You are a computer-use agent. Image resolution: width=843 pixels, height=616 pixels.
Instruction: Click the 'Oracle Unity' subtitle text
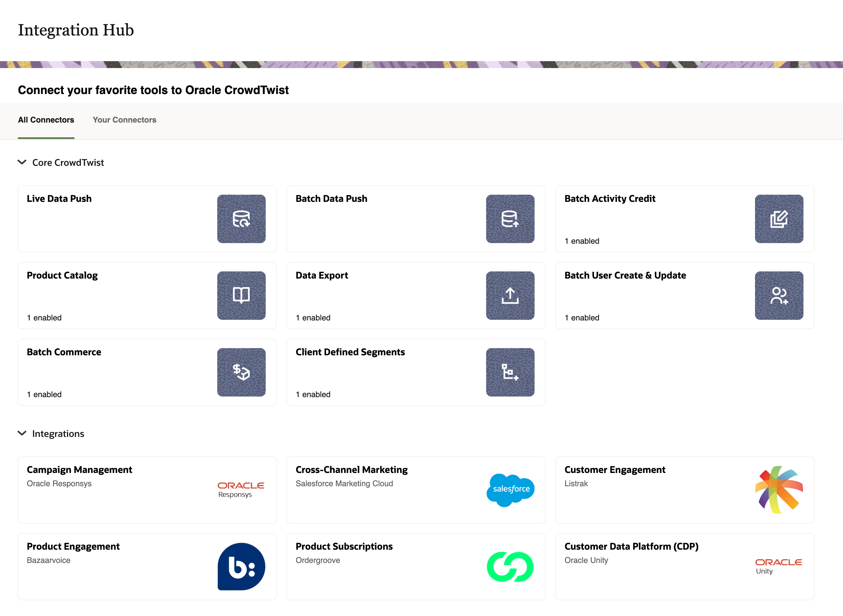[x=586, y=560]
